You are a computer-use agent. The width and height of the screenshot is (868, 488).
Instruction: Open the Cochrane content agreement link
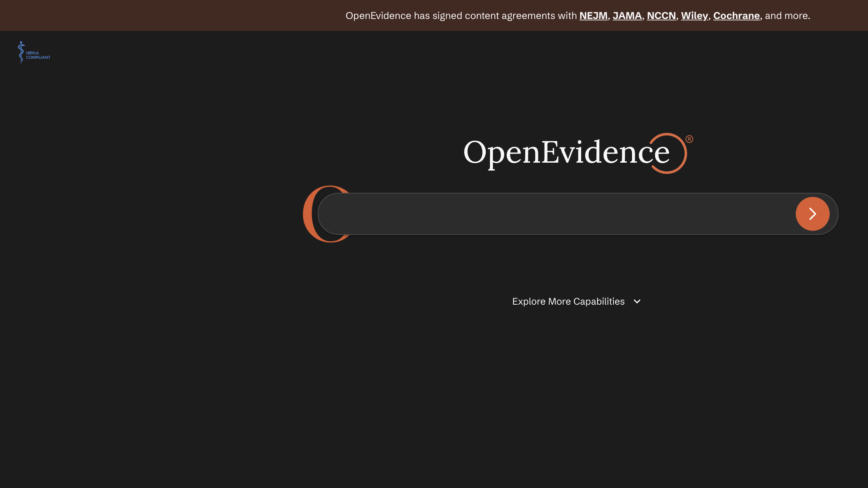[x=736, y=16]
